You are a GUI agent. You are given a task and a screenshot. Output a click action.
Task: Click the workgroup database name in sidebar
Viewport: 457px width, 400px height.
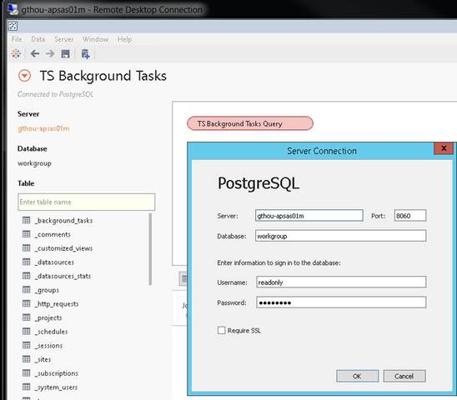(x=34, y=163)
